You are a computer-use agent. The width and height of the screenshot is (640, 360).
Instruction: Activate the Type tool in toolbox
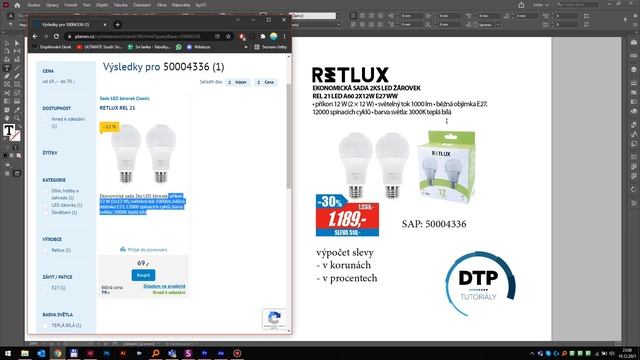tap(7, 68)
